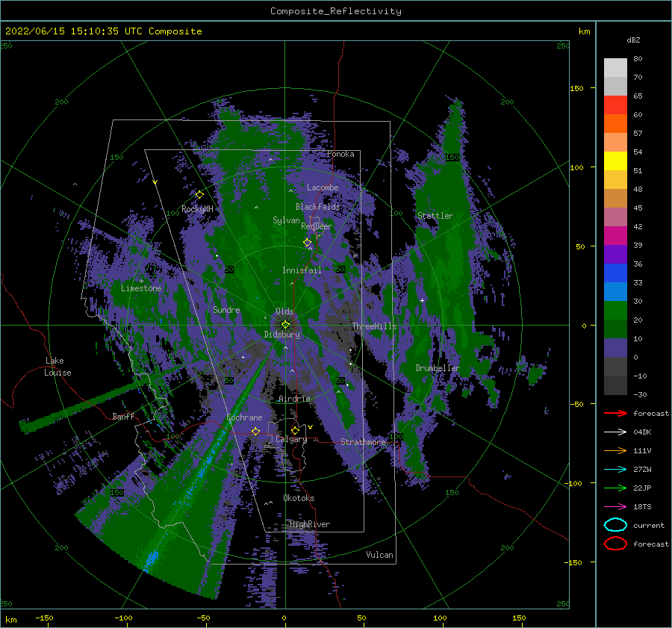Click the HighRiver label
This screenshot has width=672, height=628.
point(310,524)
